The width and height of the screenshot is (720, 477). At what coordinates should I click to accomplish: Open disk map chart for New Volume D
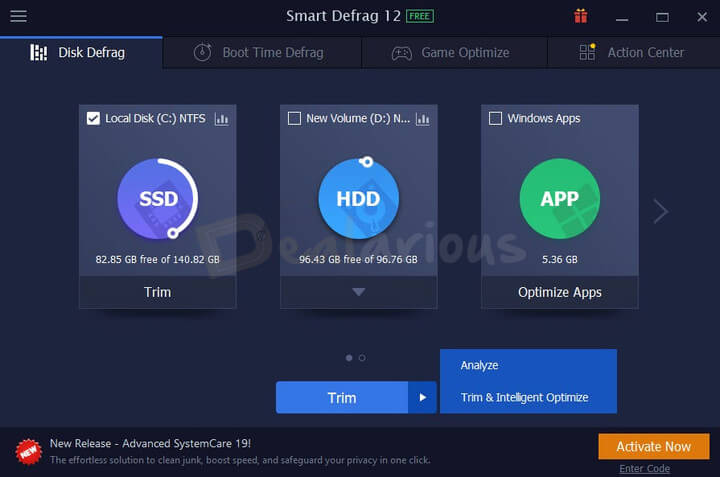(423, 119)
